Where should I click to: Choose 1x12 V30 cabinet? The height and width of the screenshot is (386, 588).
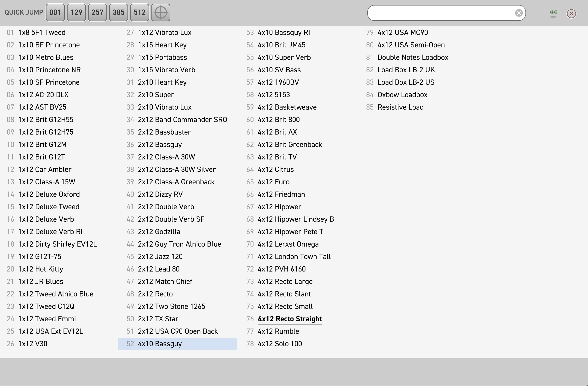point(33,344)
